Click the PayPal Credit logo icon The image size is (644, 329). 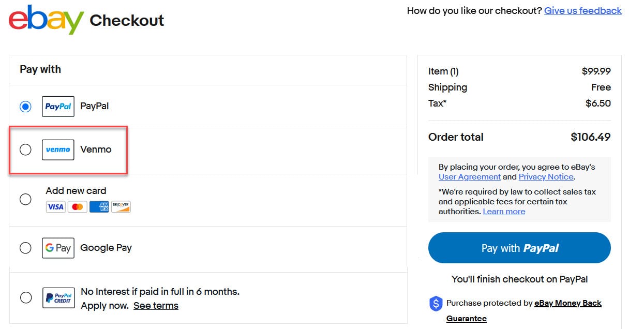tap(58, 298)
